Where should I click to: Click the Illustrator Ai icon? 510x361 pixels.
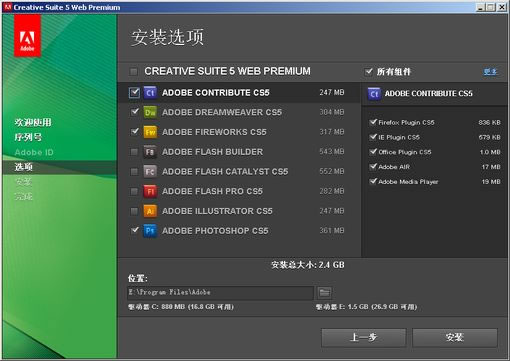150,211
